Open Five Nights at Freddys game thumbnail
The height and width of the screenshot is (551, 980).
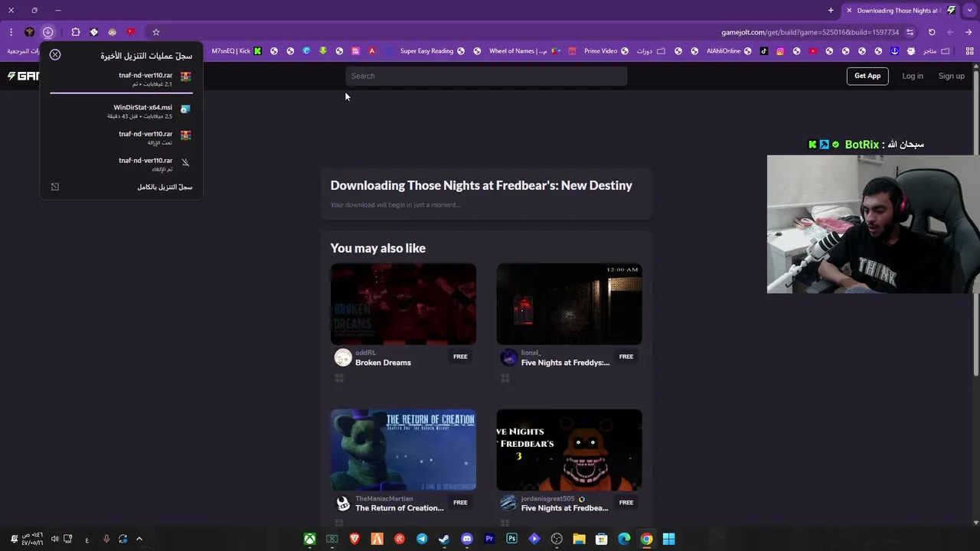[569, 304]
